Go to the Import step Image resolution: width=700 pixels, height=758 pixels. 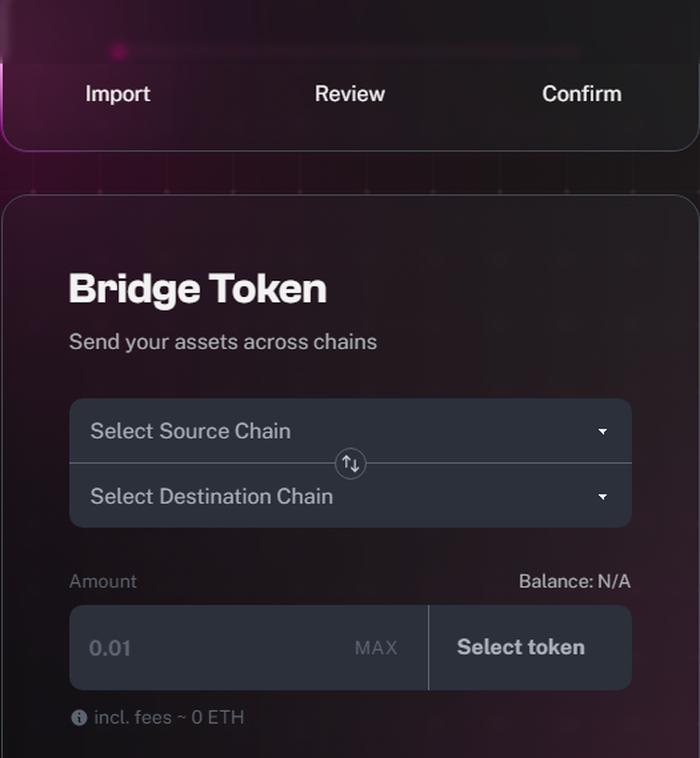pos(118,94)
